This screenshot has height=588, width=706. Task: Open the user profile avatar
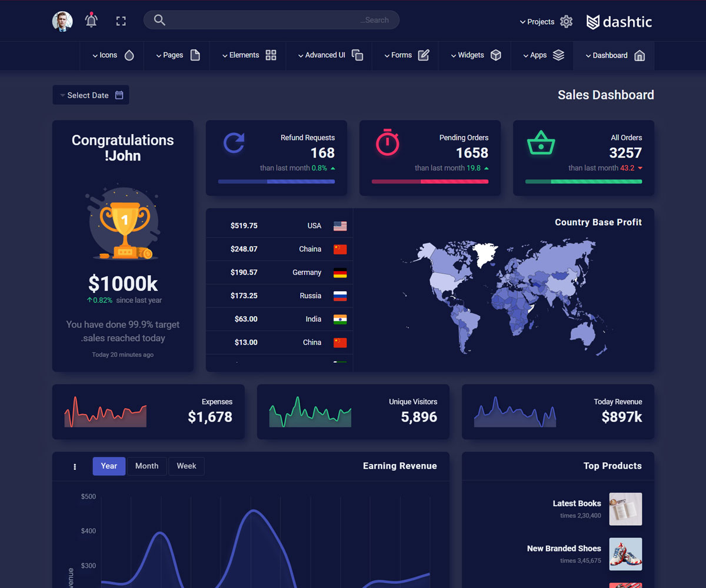click(x=62, y=21)
